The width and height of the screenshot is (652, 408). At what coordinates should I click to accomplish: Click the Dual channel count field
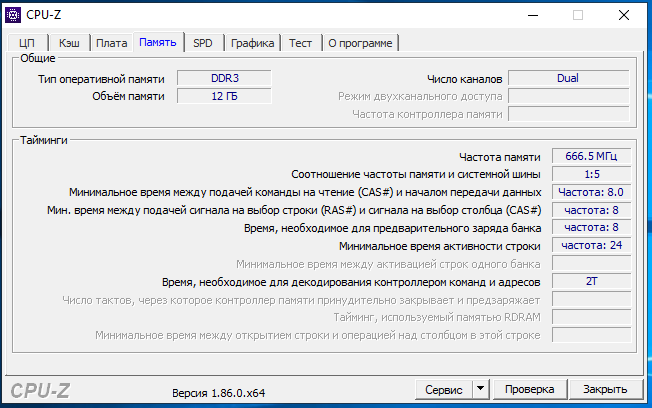pyautogui.click(x=568, y=78)
